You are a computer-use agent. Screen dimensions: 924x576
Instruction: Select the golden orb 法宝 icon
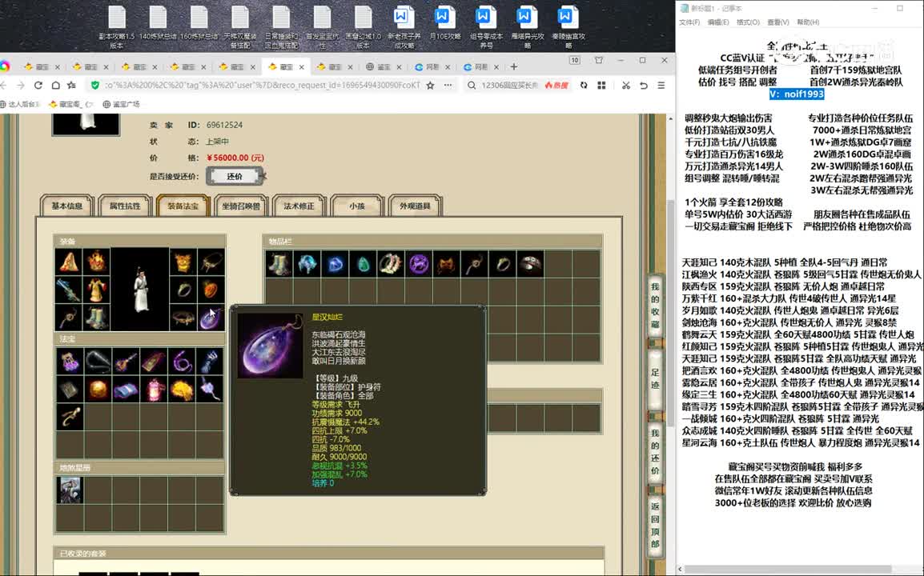click(x=98, y=390)
